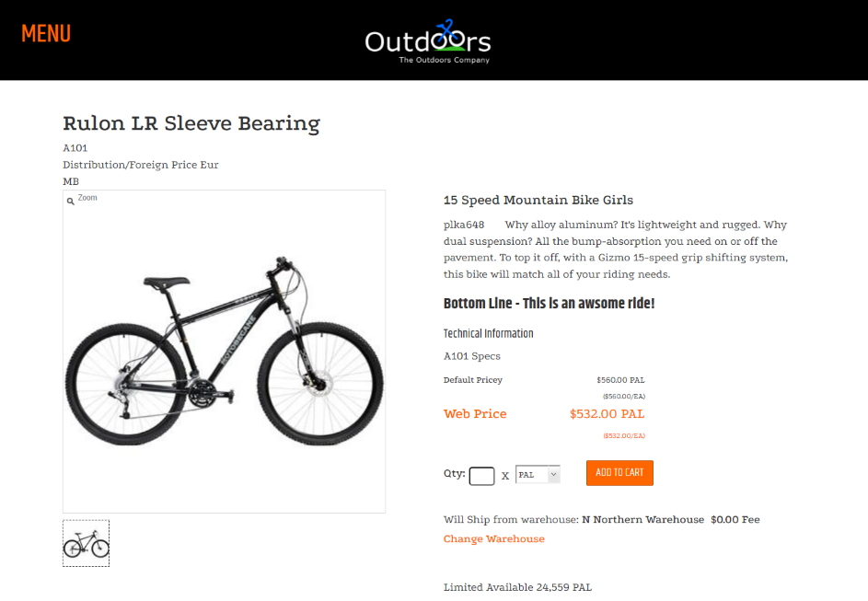868x601 pixels.
Task: Click the Limited Available 24,559 PAL text
Action: [x=517, y=587]
